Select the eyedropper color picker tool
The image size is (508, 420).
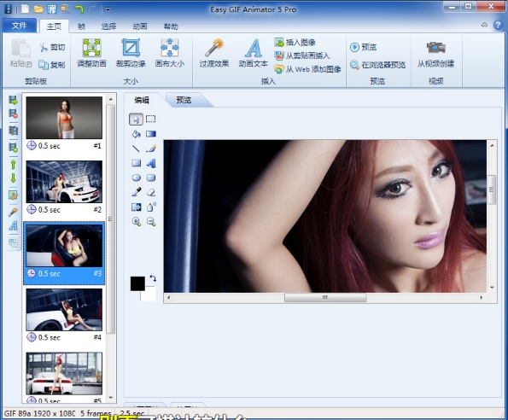137,192
